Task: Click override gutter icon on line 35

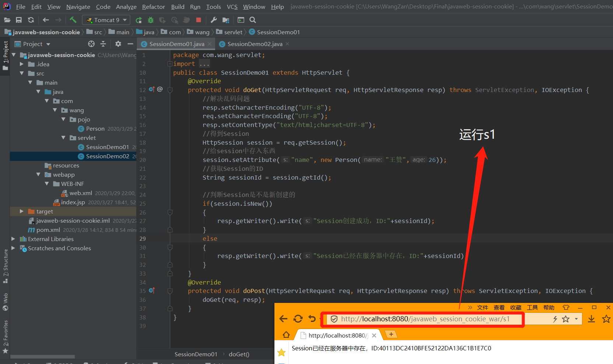Action: pos(152,291)
